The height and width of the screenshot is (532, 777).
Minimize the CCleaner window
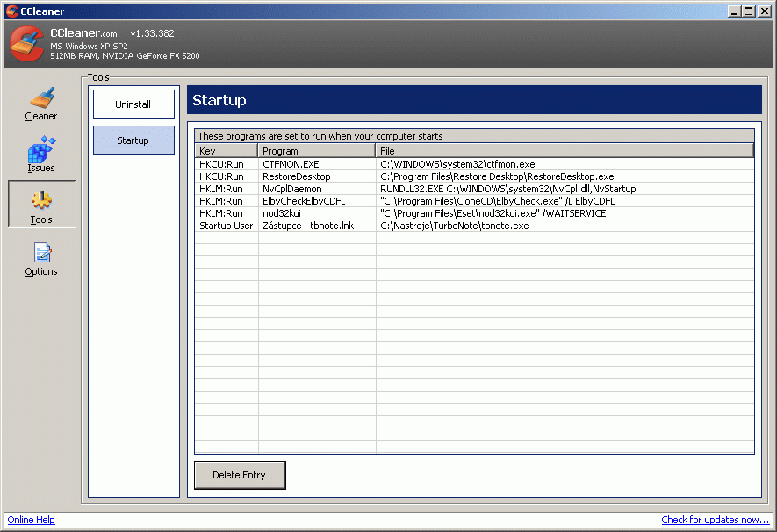pyautogui.click(x=734, y=11)
